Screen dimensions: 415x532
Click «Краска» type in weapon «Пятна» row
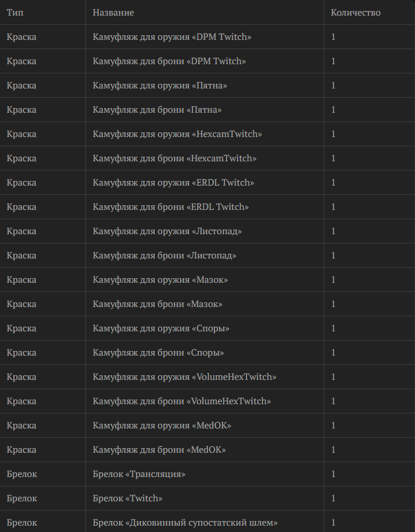click(x=43, y=85)
